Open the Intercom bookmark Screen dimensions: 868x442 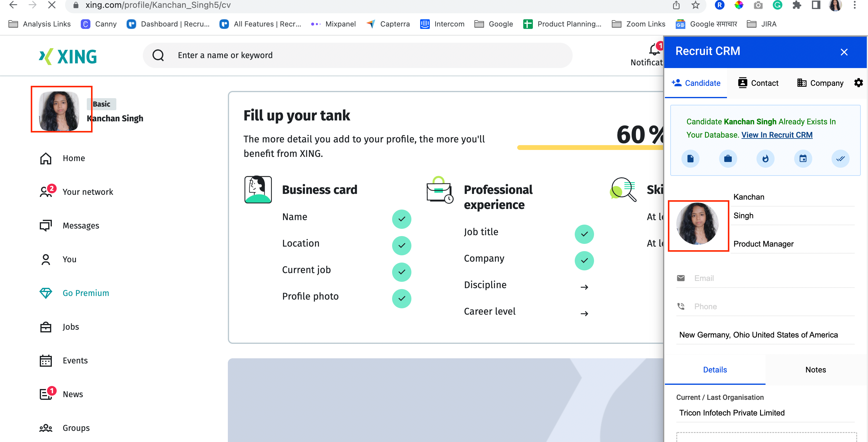(x=442, y=24)
